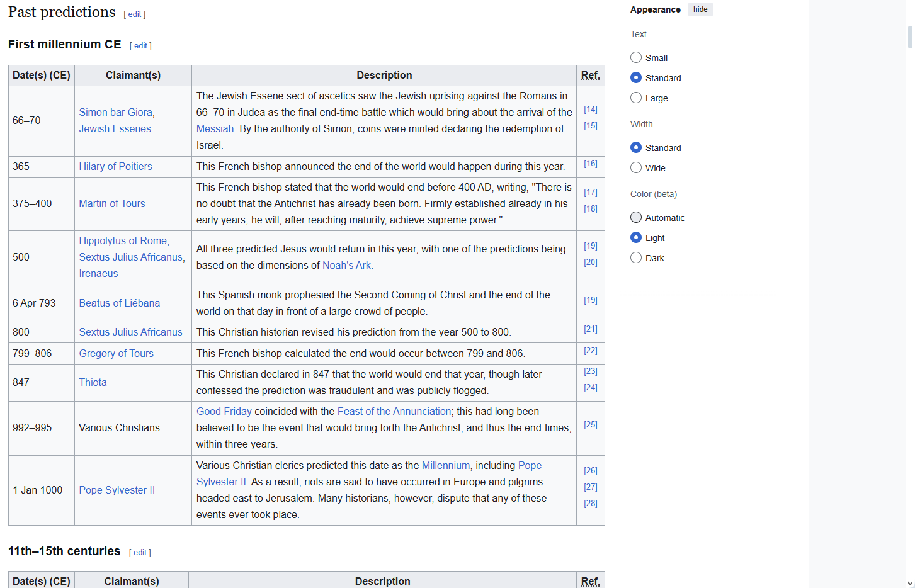
Task: Jump to reference [18]
Action: [591, 208]
